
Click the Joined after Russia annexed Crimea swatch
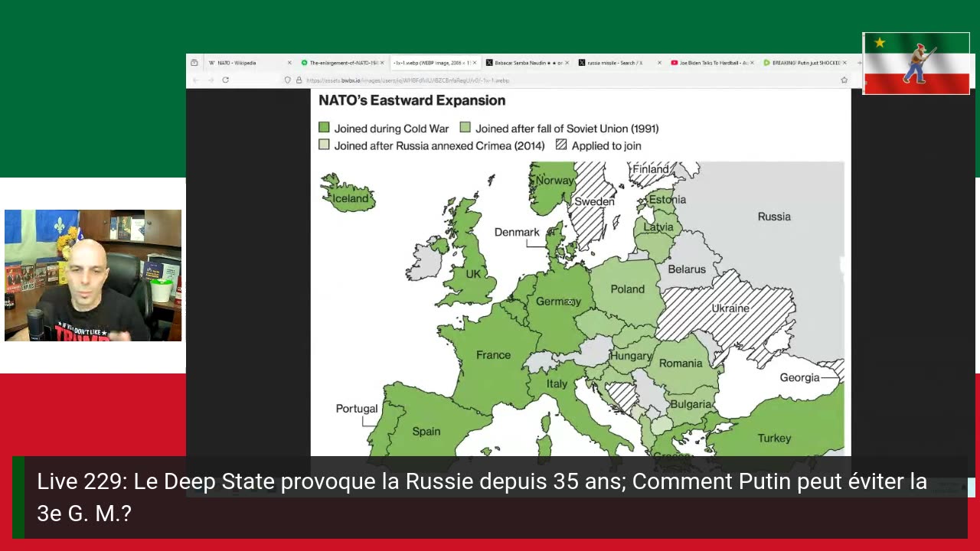pos(324,145)
